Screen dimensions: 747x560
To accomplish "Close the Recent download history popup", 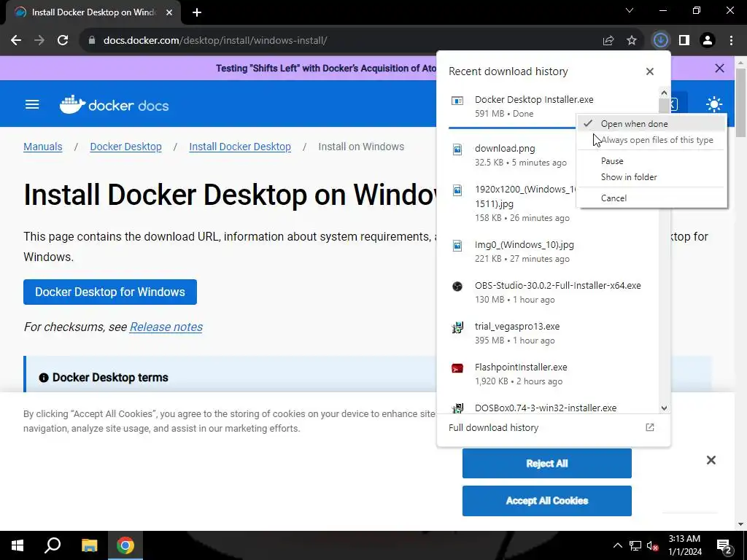I will pyautogui.click(x=650, y=71).
